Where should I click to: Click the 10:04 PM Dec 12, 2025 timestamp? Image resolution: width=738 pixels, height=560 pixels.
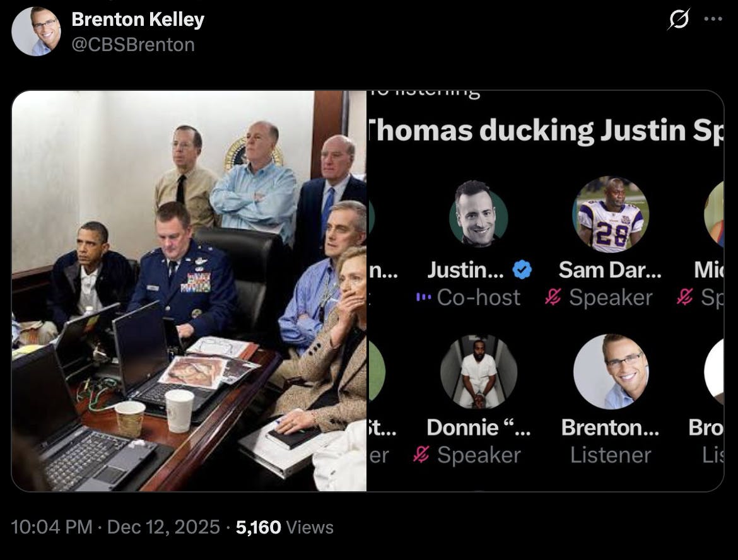[115, 527]
